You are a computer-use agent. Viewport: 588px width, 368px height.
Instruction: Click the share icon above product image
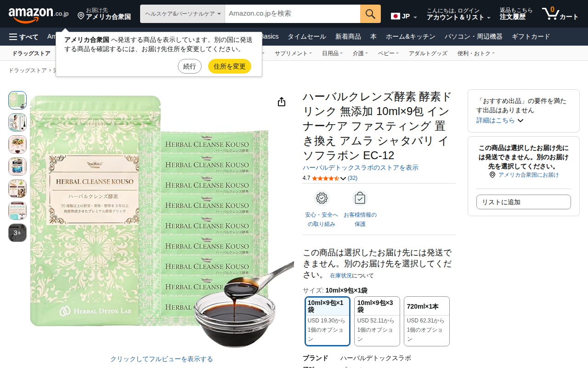click(x=282, y=102)
